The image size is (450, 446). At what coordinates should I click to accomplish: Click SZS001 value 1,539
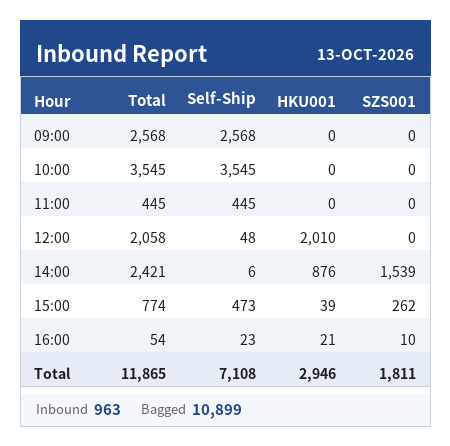(x=398, y=272)
